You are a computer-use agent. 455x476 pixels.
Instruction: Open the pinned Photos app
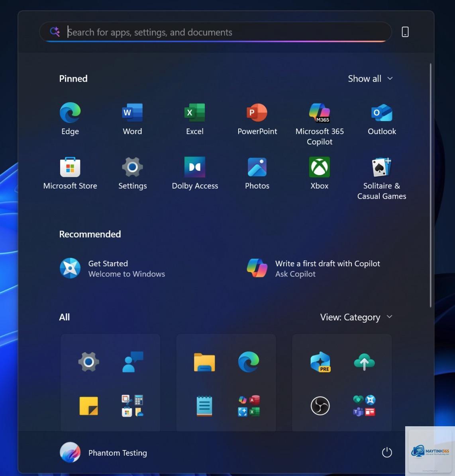(x=257, y=174)
